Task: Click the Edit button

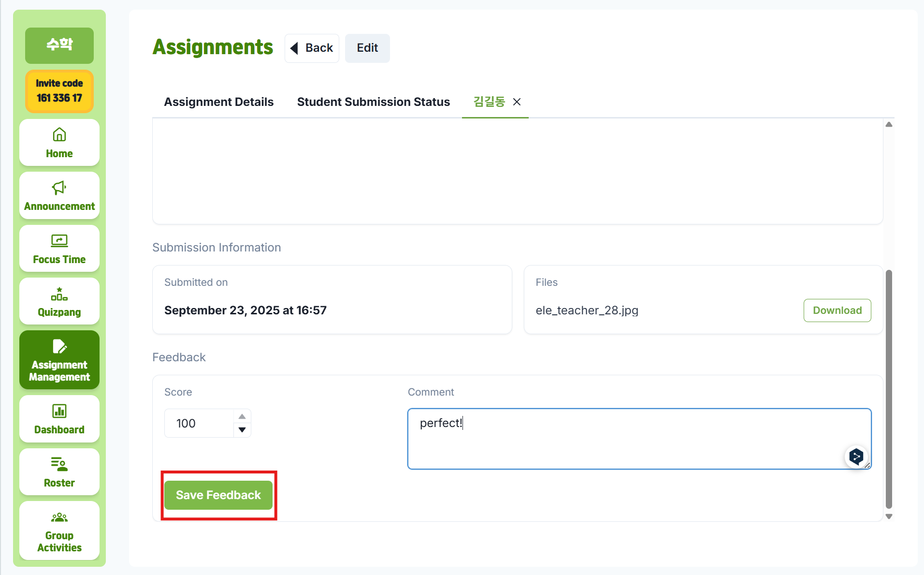Action: [x=367, y=48]
